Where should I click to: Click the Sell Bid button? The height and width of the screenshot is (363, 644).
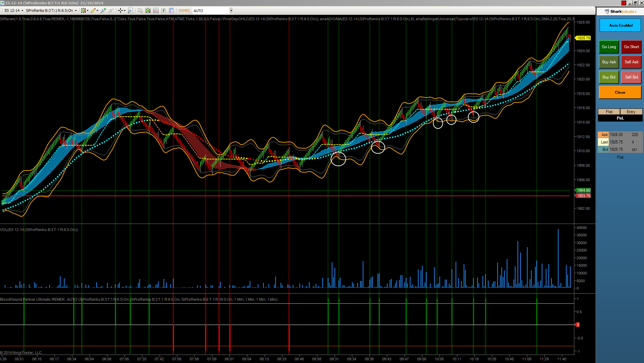pos(631,77)
